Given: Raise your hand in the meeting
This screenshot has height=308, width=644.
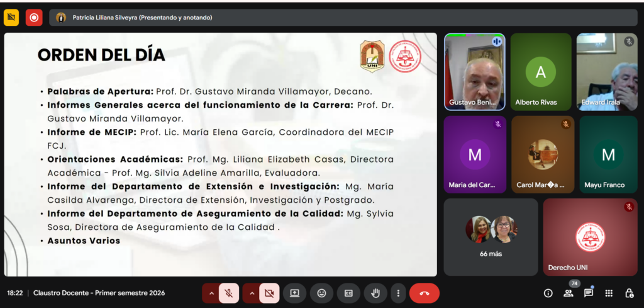Looking at the screenshot, I should tap(375, 293).
